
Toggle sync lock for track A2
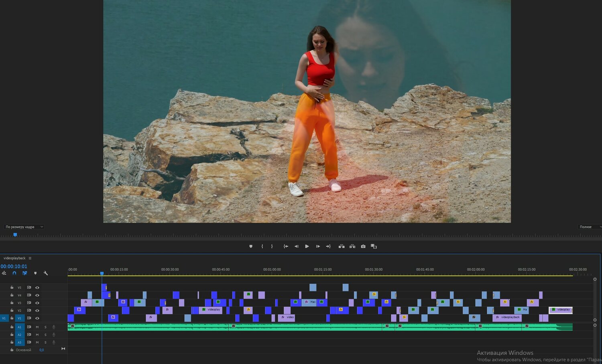point(29,335)
